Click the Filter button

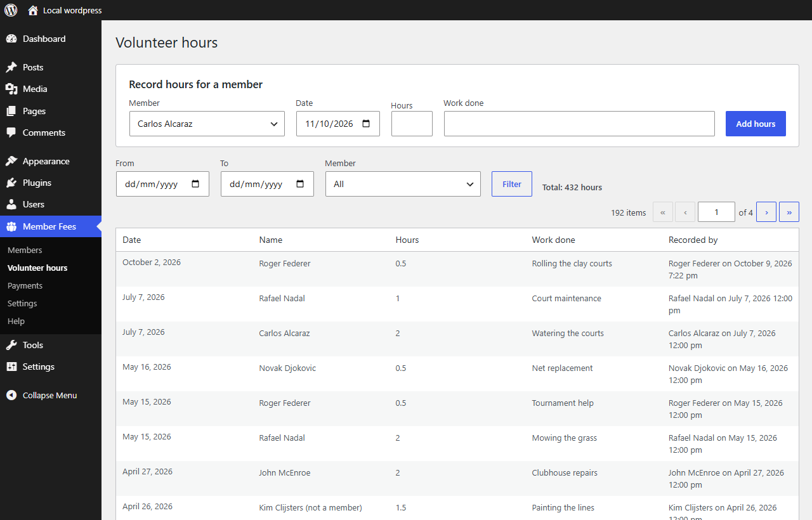click(x=512, y=184)
